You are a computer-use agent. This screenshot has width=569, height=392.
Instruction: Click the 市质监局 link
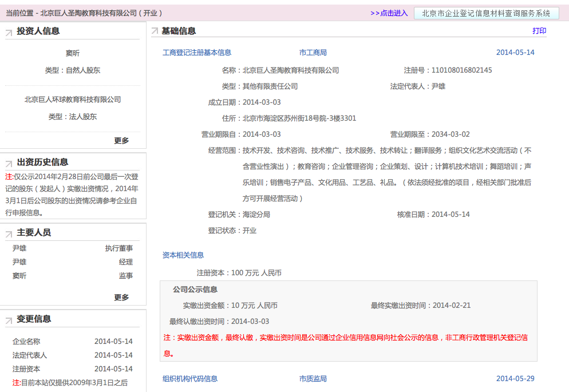tap(313, 379)
